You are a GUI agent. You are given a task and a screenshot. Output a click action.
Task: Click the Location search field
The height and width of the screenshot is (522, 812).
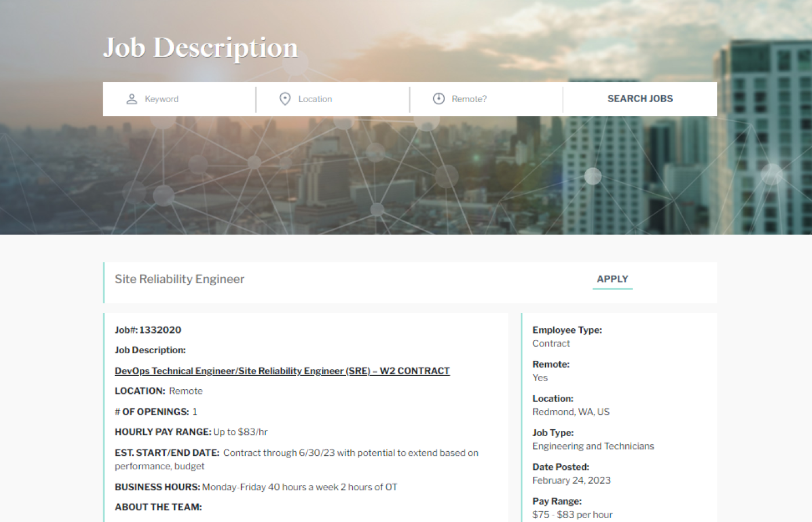[x=336, y=99]
